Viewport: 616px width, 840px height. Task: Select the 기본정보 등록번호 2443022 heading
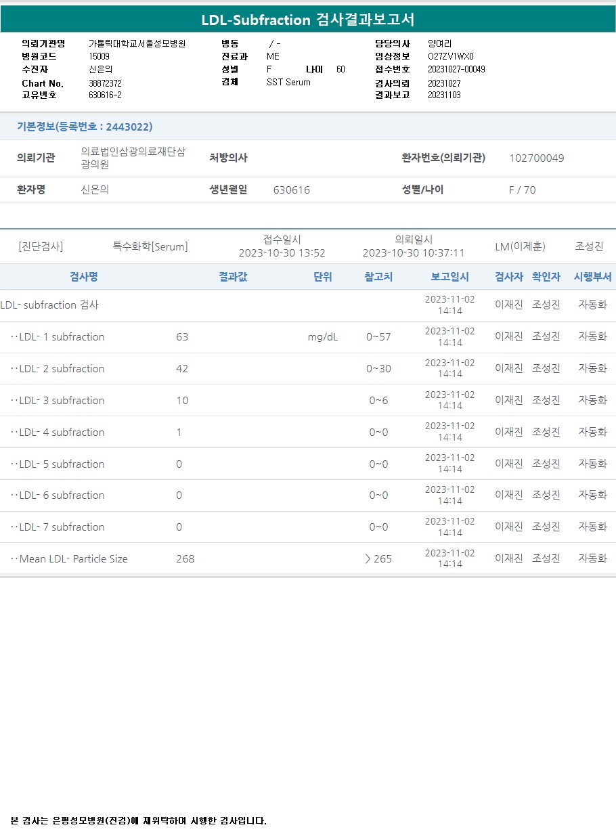tap(85, 127)
